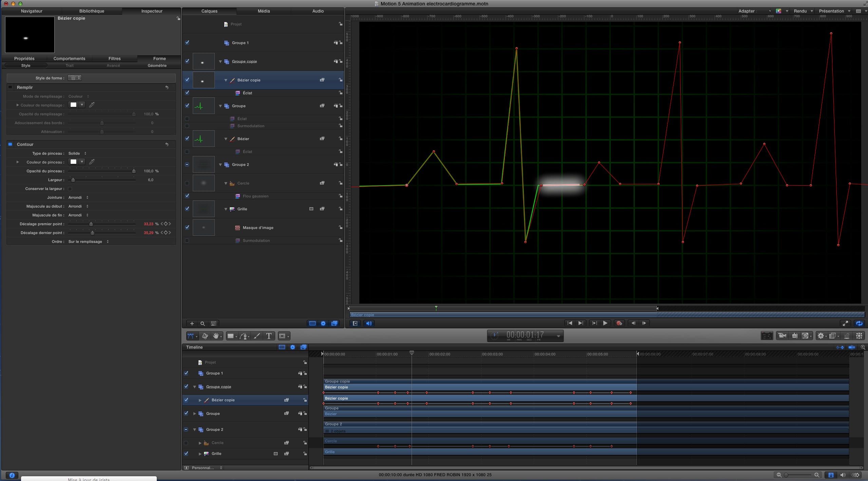868x481 pixels.
Task: Click the play button in transport controls
Action: (x=605, y=323)
